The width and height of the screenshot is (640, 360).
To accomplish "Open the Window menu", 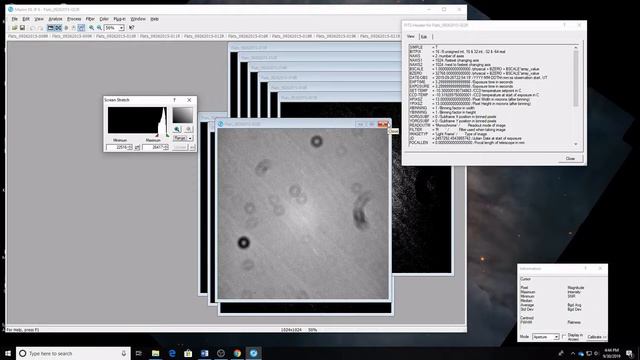I will pos(138,19).
